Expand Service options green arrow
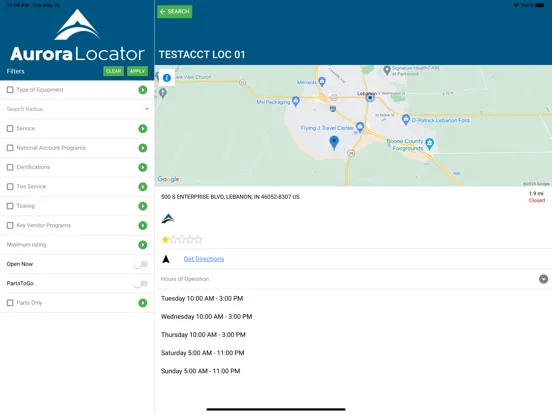Screen dimensions: 552x414 tap(143, 128)
